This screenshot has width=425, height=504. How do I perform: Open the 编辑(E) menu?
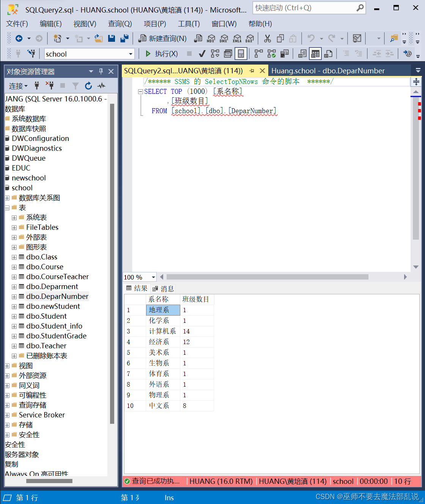(x=51, y=24)
